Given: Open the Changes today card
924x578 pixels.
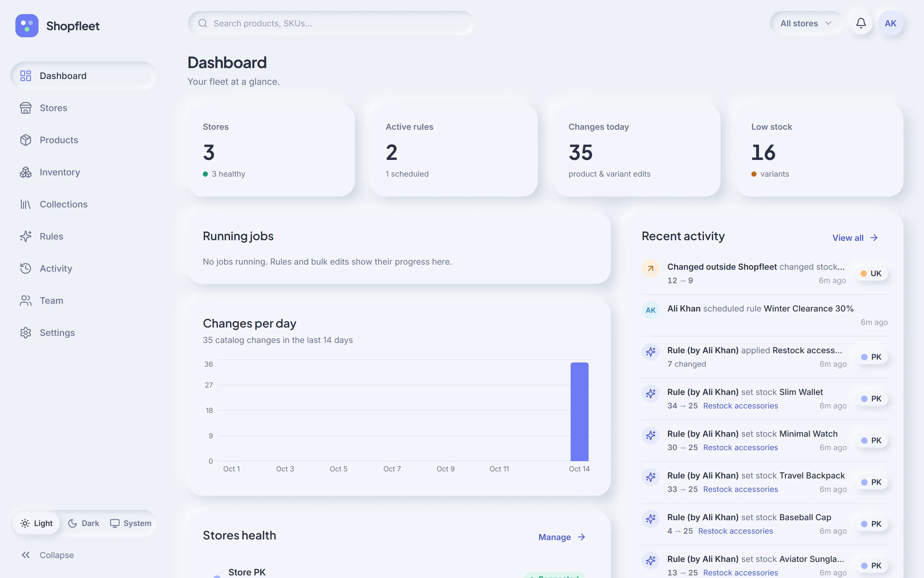Looking at the screenshot, I should click(637, 150).
